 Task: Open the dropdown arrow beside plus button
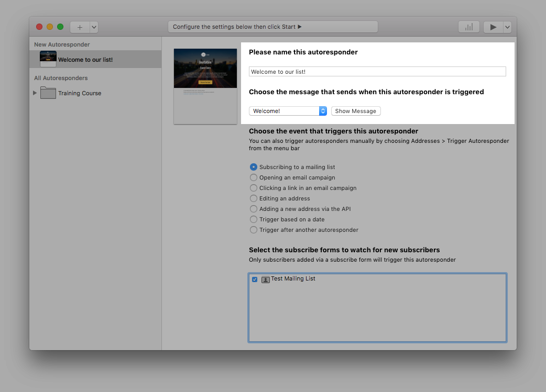click(94, 27)
